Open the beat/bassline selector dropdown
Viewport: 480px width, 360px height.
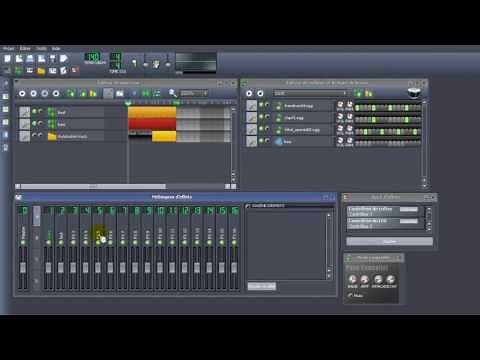point(310,93)
